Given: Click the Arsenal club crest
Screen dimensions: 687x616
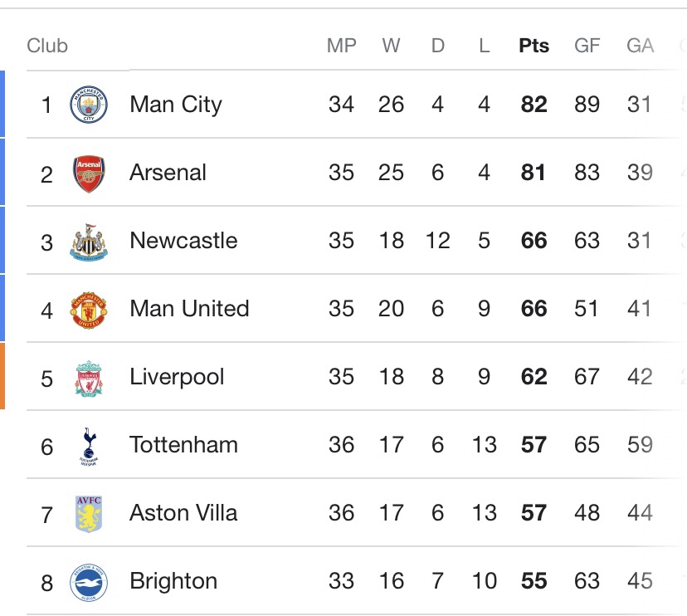Looking at the screenshot, I should tap(90, 172).
